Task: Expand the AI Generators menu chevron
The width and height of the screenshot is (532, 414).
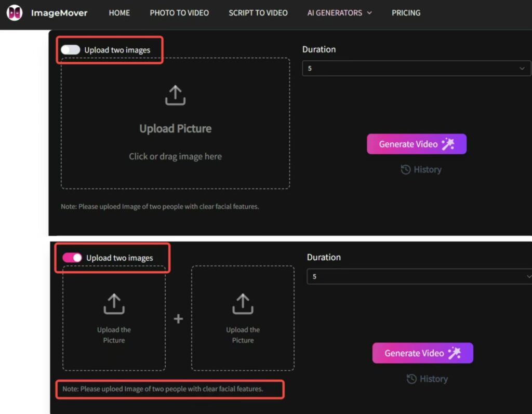Action: (369, 13)
